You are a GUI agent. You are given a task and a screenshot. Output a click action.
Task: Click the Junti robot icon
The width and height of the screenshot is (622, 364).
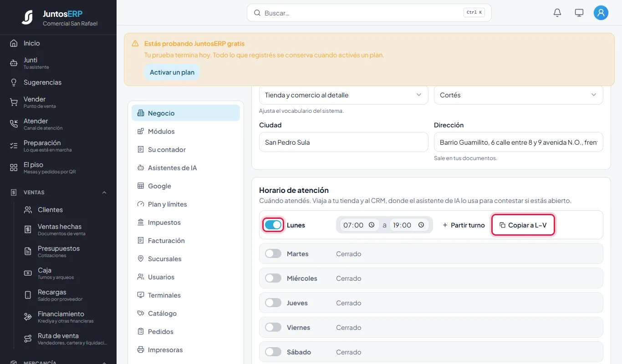coord(14,63)
